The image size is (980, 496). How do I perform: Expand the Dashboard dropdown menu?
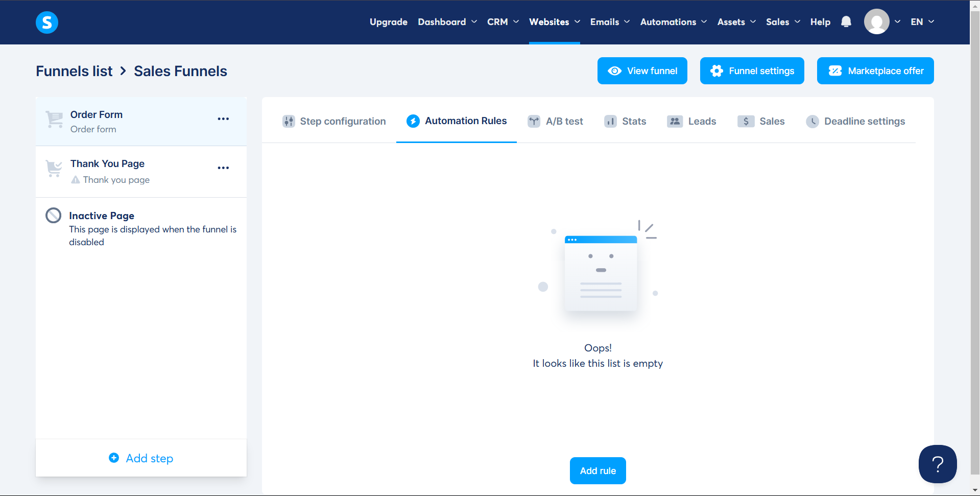(x=447, y=22)
